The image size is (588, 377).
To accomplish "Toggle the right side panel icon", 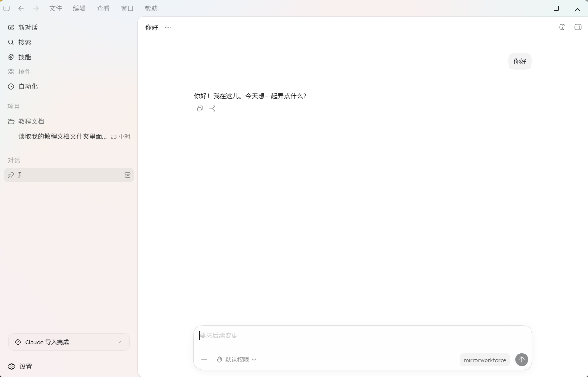I will click(x=578, y=27).
